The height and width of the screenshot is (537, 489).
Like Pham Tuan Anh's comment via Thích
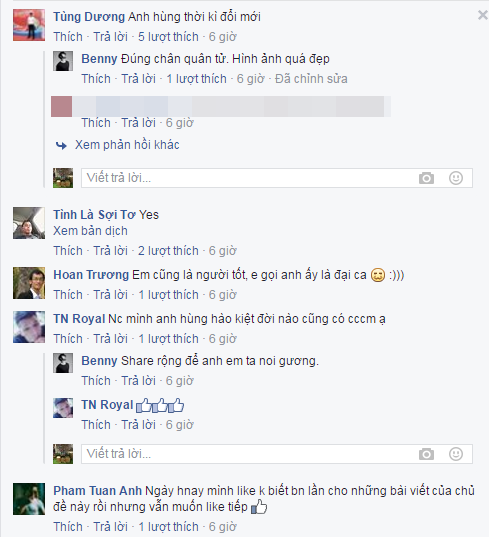point(68,526)
